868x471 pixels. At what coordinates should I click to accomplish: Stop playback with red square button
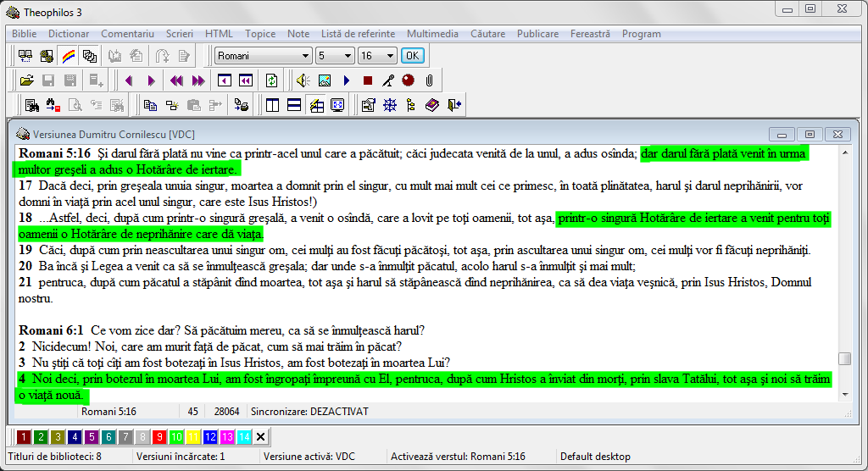pyautogui.click(x=368, y=80)
